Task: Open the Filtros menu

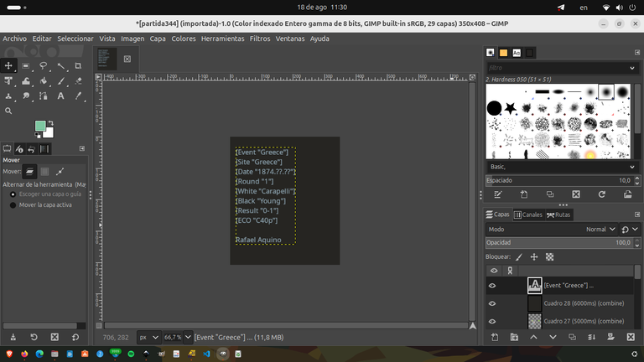Action: coord(260,39)
